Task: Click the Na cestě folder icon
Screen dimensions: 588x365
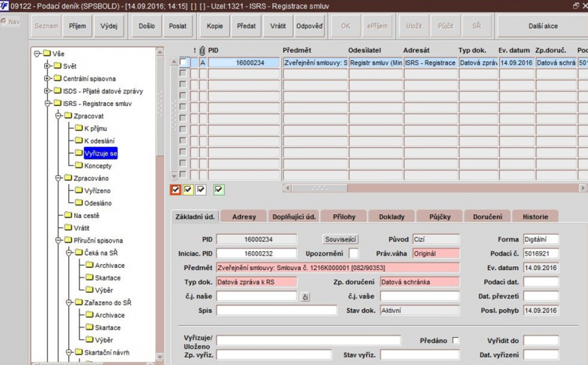Action: pyautogui.click(x=68, y=215)
